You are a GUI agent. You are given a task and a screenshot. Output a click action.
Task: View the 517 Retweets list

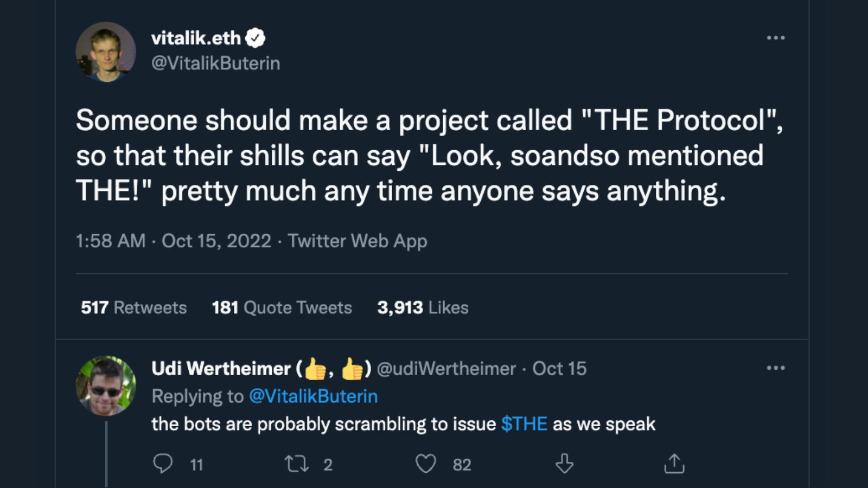point(133,307)
